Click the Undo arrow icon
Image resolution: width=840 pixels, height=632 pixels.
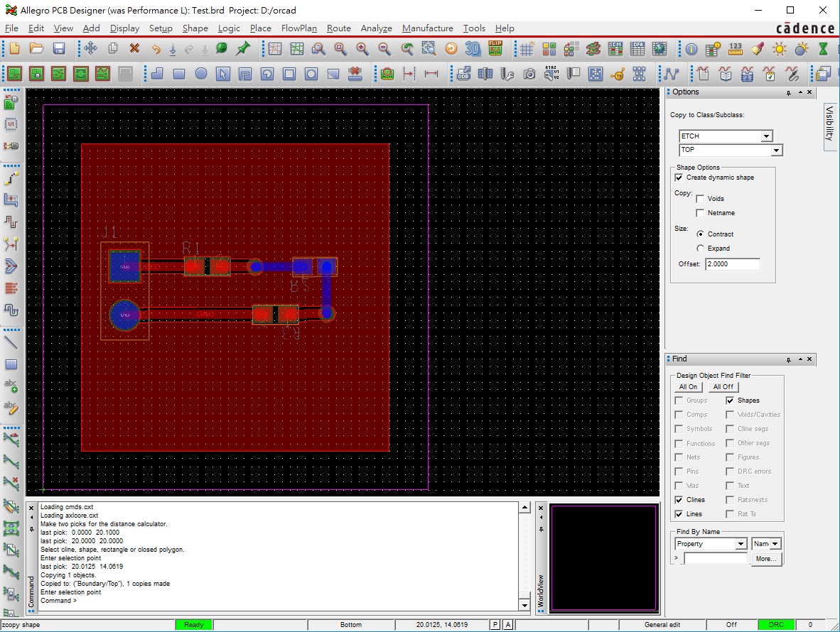click(x=156, y=49)
